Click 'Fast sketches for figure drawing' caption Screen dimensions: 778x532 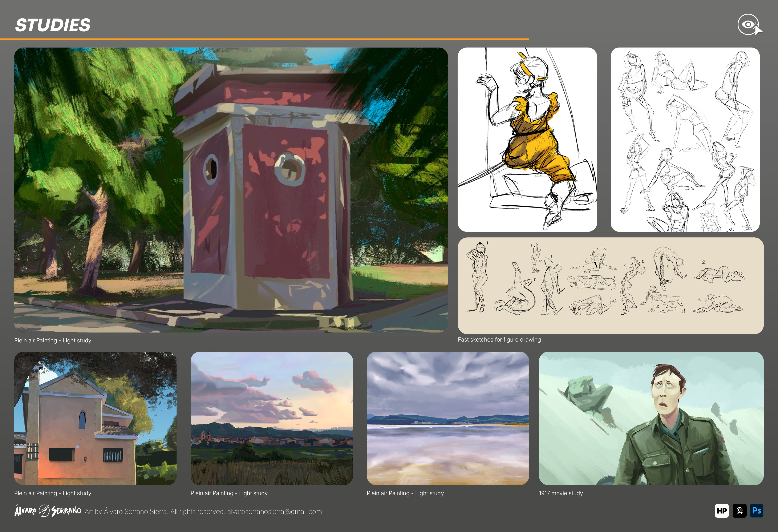click(x=499, y=339)
